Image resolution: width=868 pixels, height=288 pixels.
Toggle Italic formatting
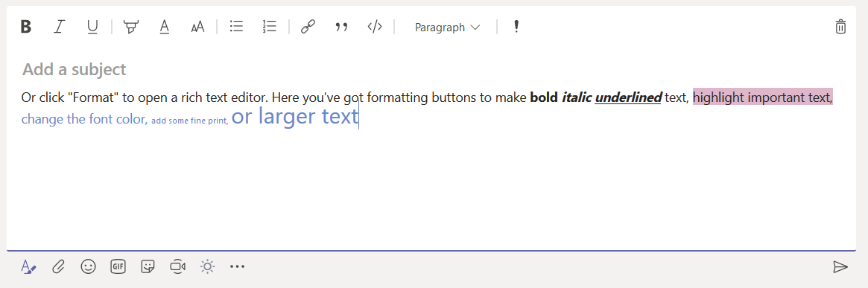(59, 27)
